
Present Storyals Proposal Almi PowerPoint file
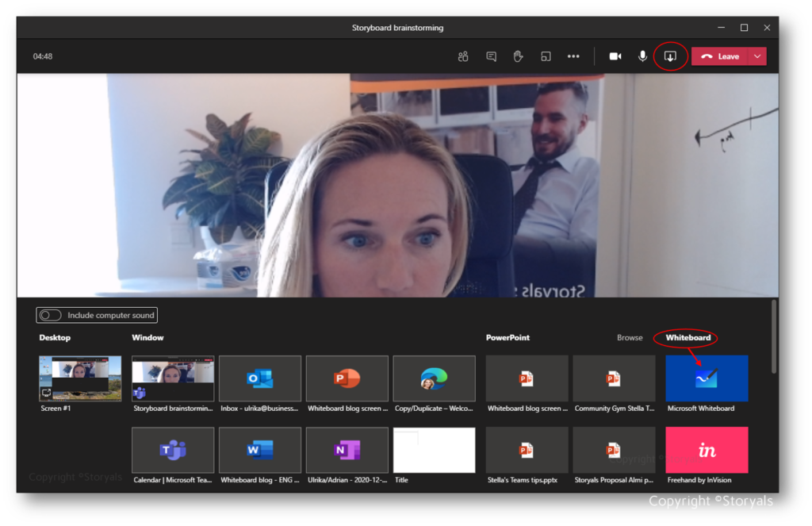(x=615, y=450)
